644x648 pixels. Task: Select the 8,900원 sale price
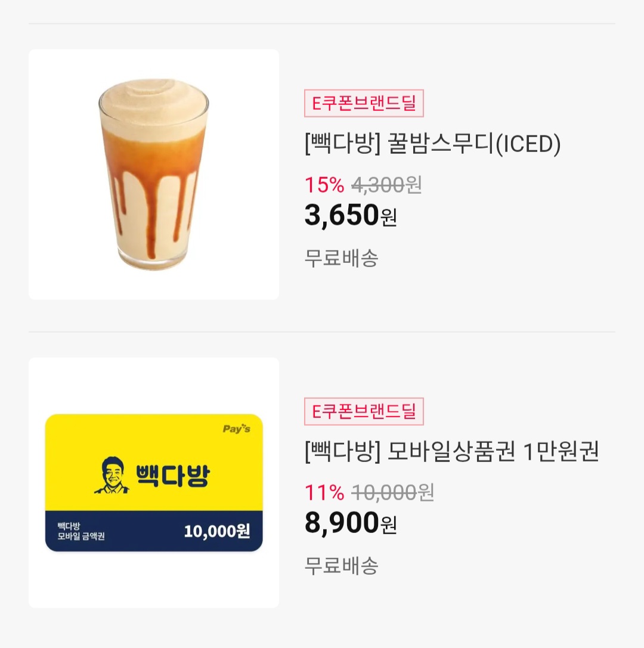point(351,523)
